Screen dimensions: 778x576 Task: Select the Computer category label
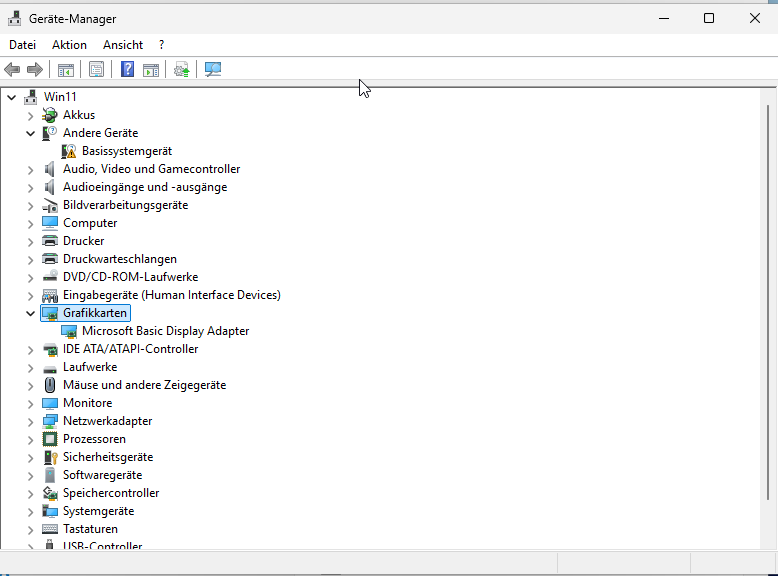(x=90, y=223)
